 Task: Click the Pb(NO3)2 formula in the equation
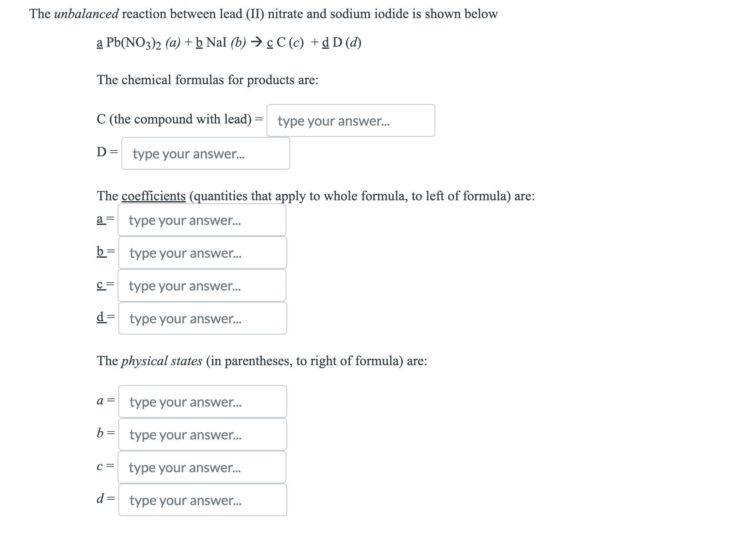click(134, 43)
